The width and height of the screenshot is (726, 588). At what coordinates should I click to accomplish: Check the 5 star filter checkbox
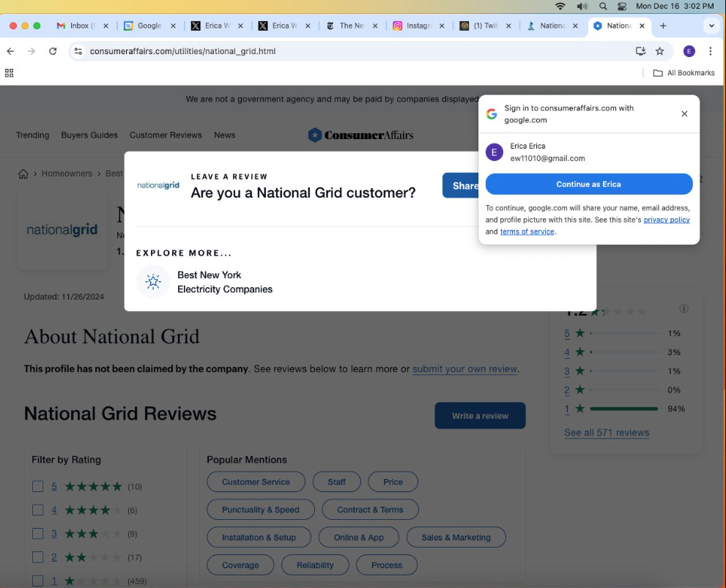click(37, 486)
